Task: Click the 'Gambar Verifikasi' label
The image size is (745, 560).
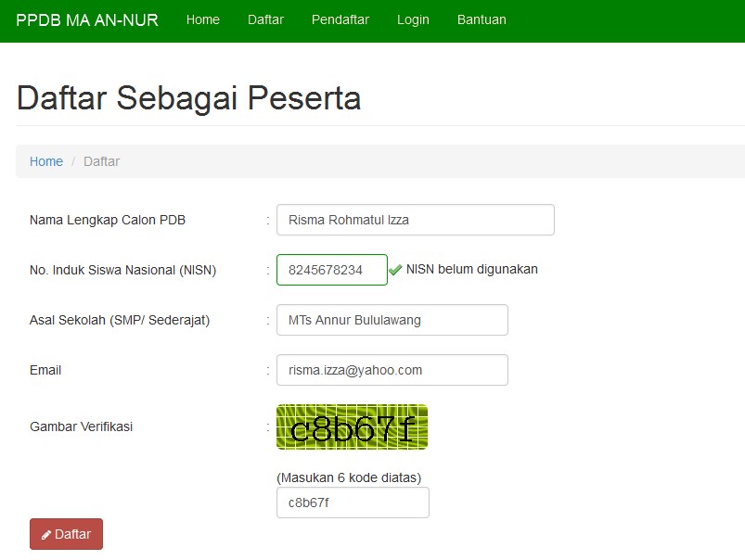Action: (82, 426)
